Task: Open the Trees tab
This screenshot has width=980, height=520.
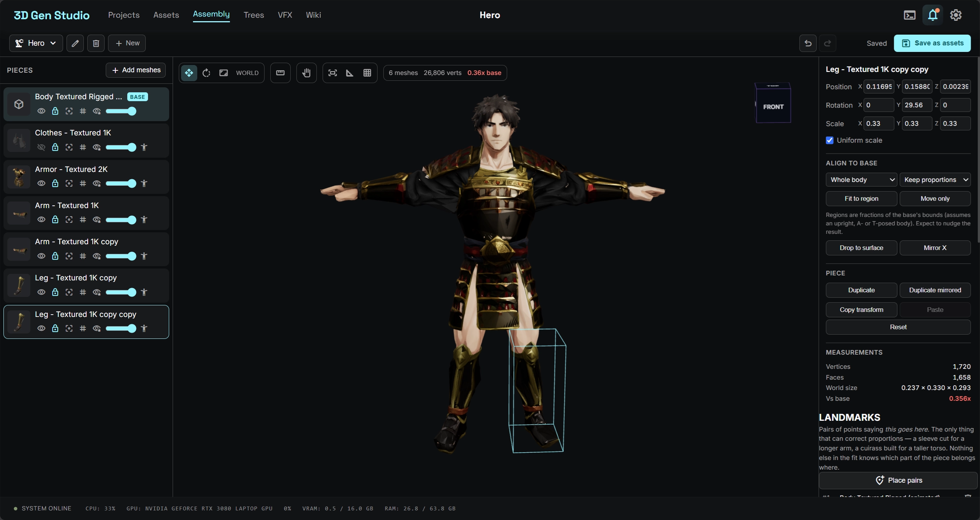Action: 254,15
